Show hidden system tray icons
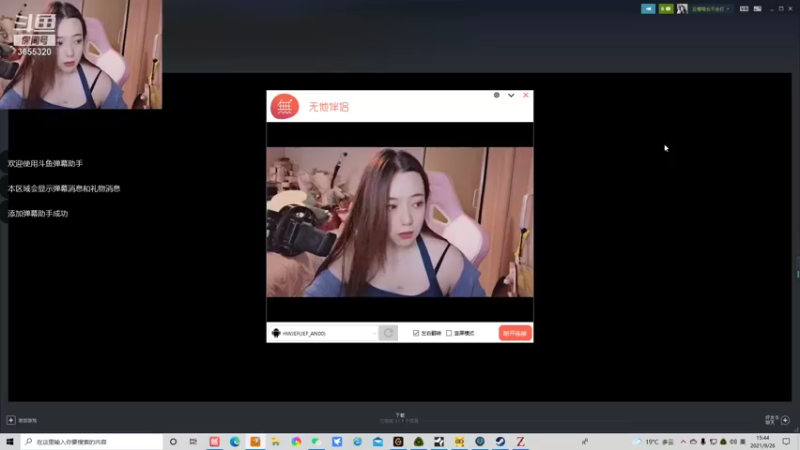800x450 pixels. (x=683, y=442)
